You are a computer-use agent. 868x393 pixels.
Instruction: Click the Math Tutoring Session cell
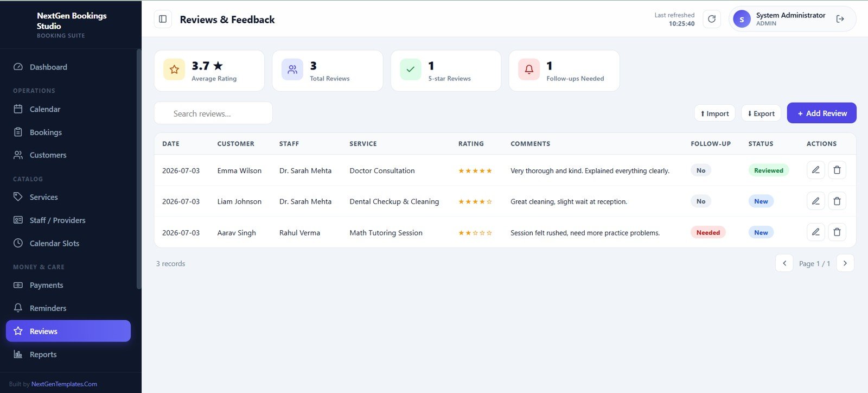click(386, 233)
